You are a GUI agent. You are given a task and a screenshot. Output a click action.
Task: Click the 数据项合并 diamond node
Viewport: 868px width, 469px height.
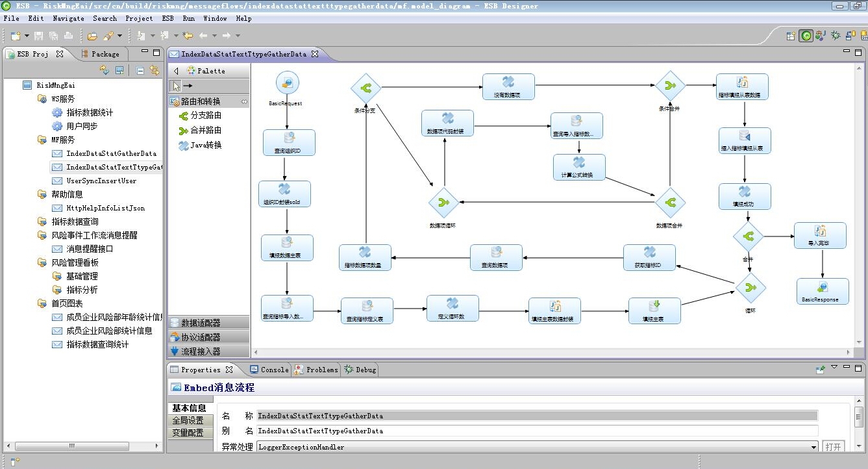[x=670, y=203]
